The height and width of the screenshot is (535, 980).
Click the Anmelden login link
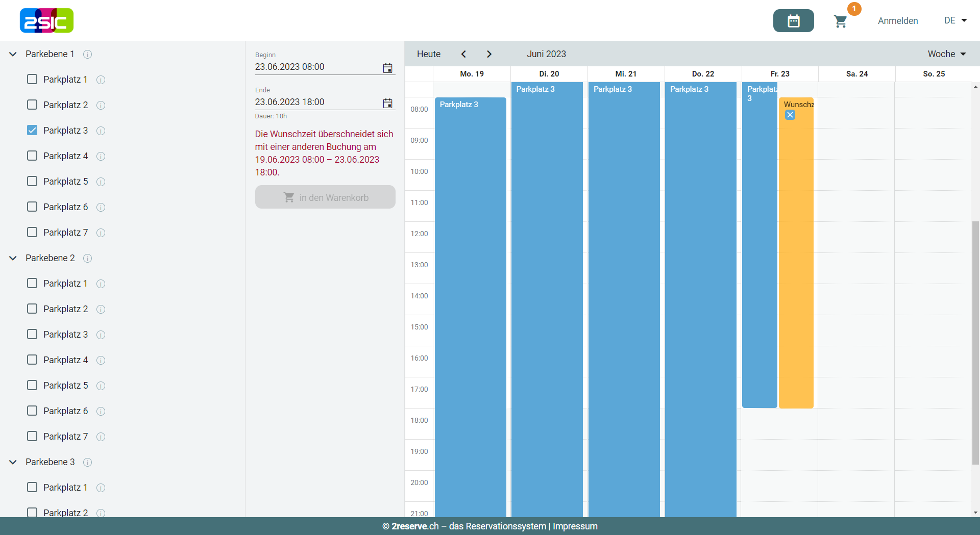tap(897, 21)
